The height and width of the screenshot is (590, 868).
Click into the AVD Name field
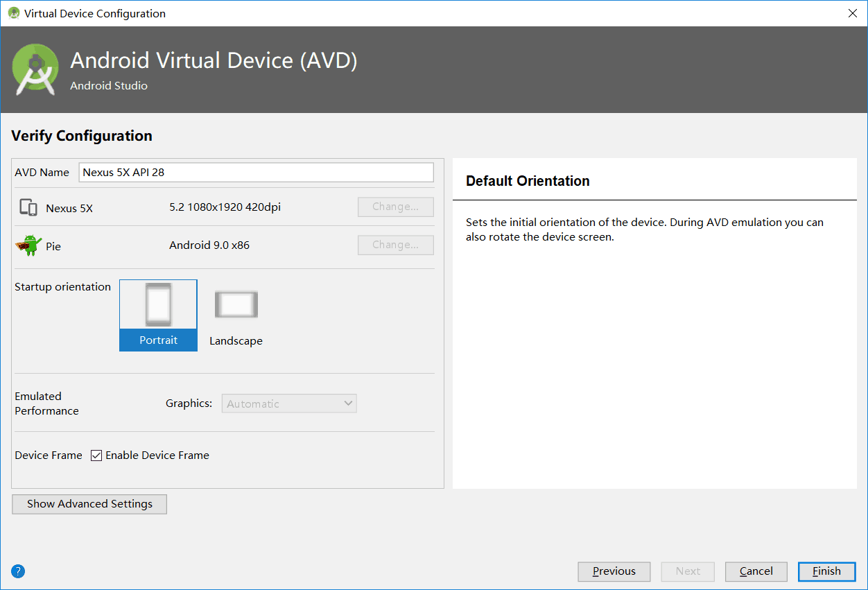click(256, 172)
